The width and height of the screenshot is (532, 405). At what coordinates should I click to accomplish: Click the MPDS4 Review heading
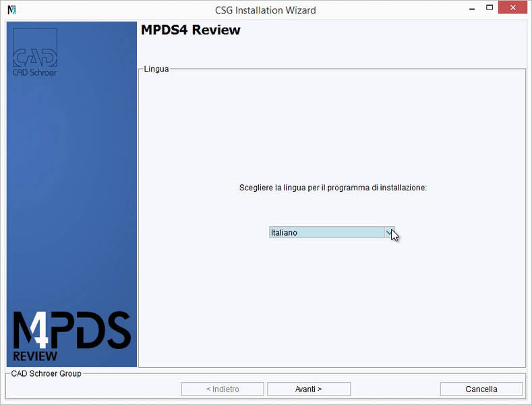pos(190,30)
